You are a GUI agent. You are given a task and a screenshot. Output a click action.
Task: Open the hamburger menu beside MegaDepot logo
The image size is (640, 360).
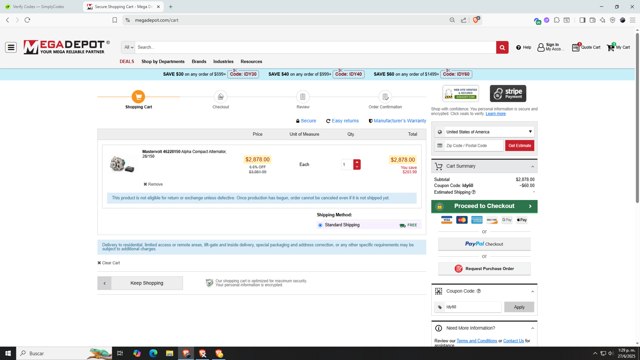click(x=11, y=47)
